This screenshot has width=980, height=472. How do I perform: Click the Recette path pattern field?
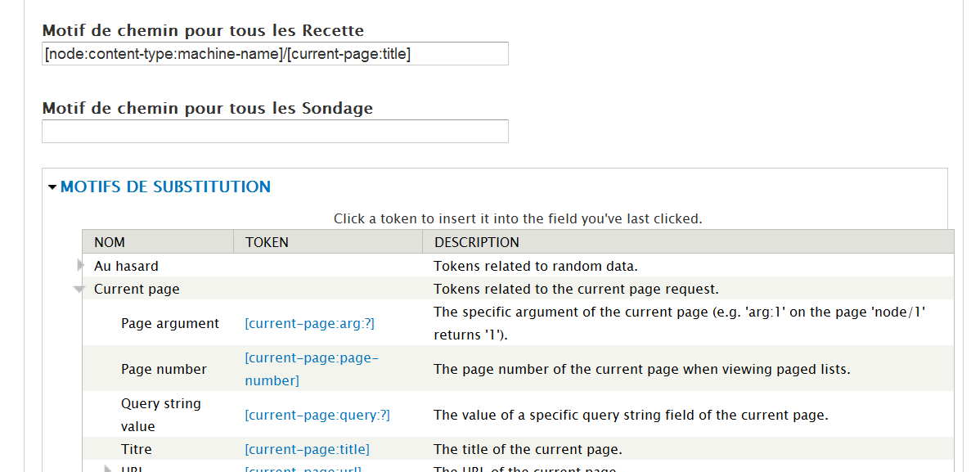coord(275,54)
